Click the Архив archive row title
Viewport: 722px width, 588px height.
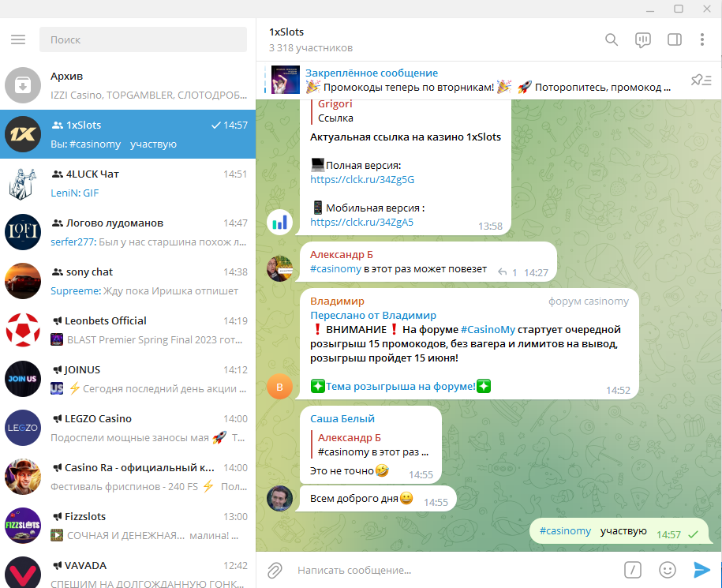(x=66, y=76)
